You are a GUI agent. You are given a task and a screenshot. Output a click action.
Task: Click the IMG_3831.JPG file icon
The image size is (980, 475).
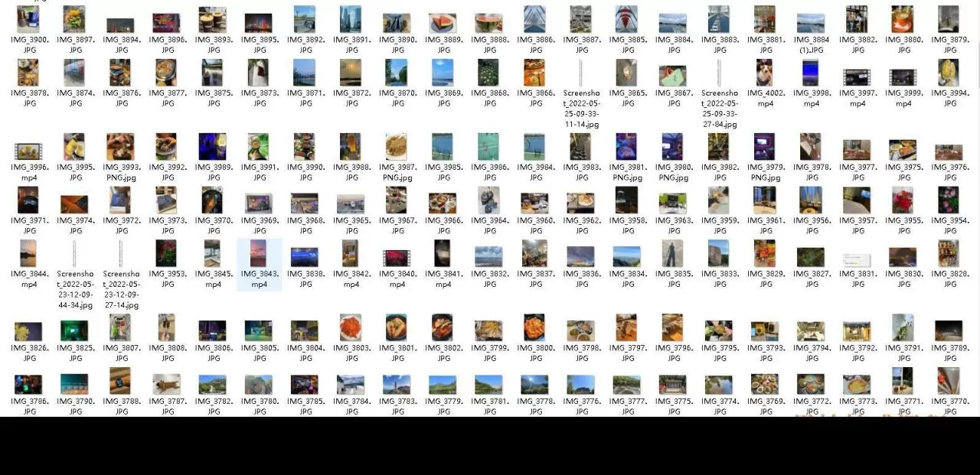pos(857,259)
